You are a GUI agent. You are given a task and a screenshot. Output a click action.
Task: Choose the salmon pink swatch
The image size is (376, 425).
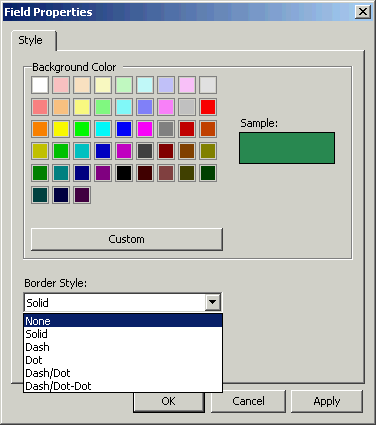pos(40,107)
